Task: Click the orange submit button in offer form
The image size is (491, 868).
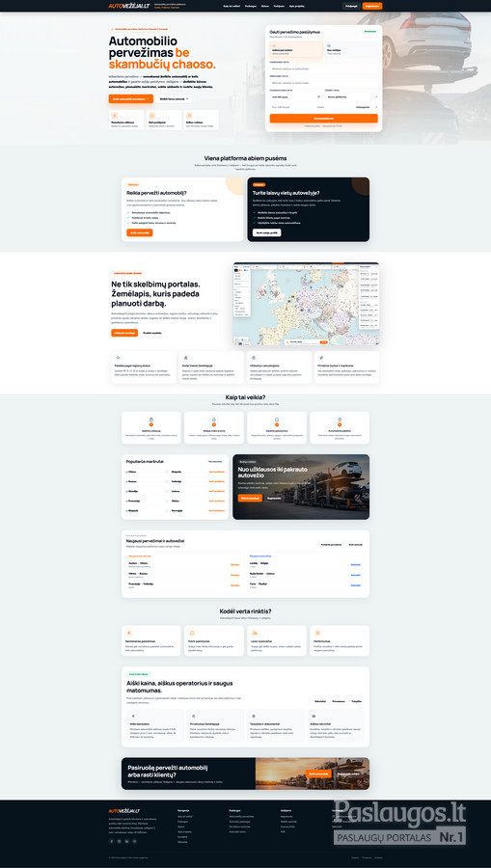Action: (324, 118)
